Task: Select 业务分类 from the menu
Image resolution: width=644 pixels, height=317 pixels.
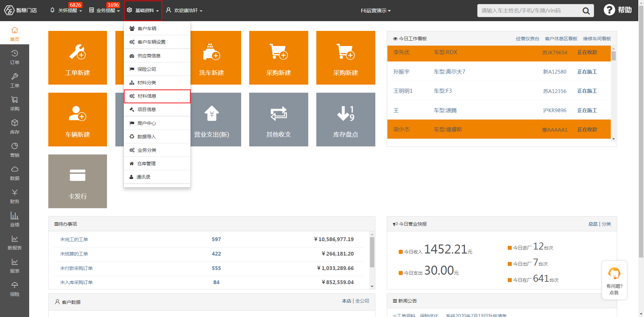Action: tap(157, 150)
